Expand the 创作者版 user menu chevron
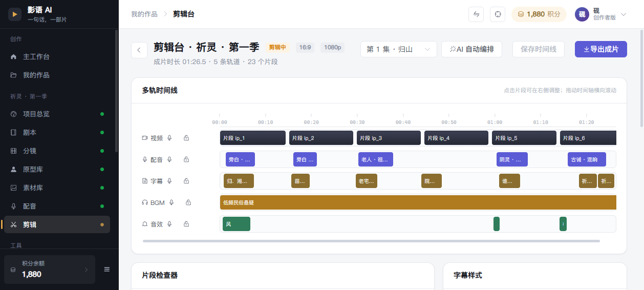Viewport: 644px width, 290px height. coord(624,14)
